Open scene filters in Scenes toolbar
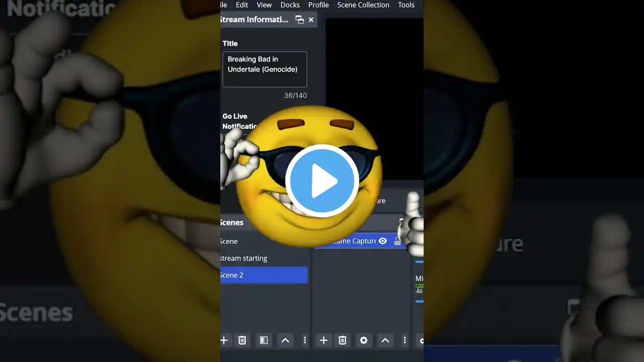Viewport: 644px width, 362px height. click(x=264, y=340)
